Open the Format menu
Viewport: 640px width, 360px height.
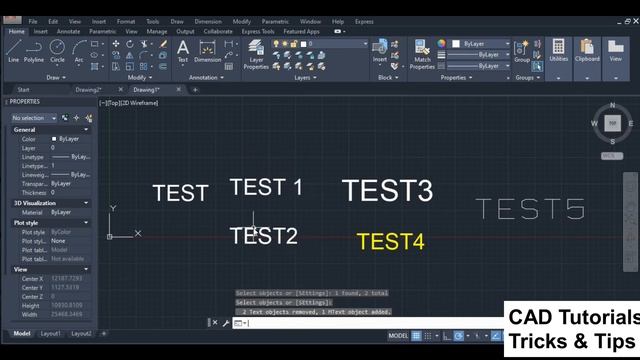click(126, 22)
